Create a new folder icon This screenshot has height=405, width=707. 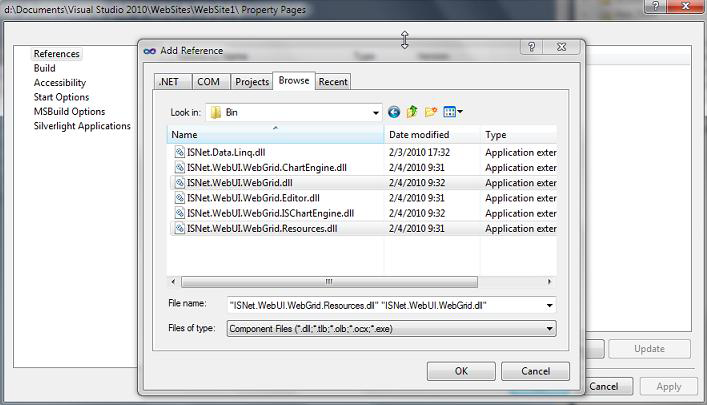point(431,111)
